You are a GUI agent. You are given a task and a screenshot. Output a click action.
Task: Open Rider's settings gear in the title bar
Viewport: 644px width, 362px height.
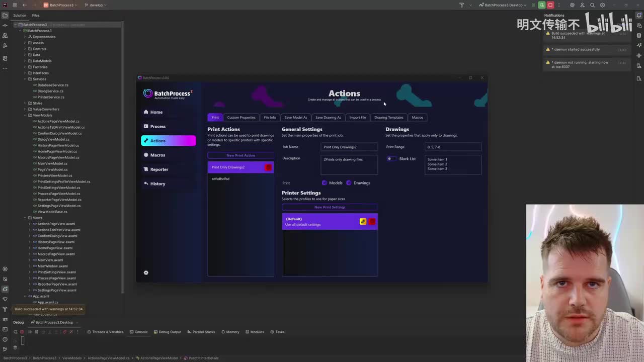click(x=603, y=5)
